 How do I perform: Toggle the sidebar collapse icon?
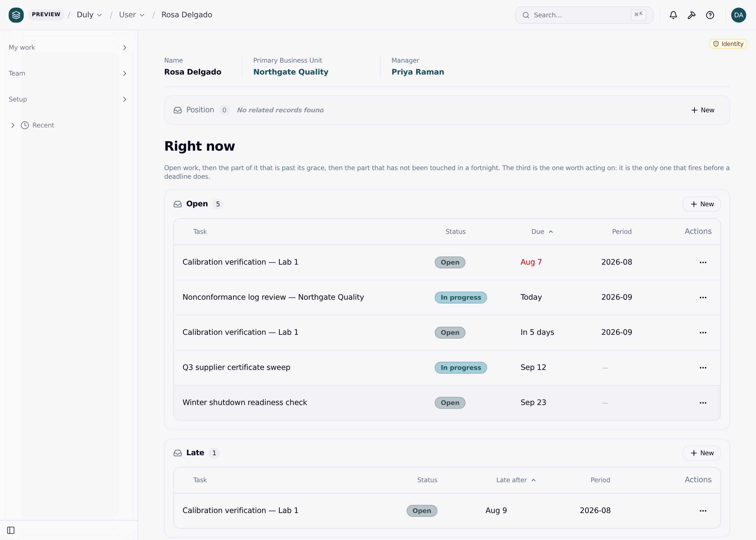pyautogui.click(x=11, y=530)
